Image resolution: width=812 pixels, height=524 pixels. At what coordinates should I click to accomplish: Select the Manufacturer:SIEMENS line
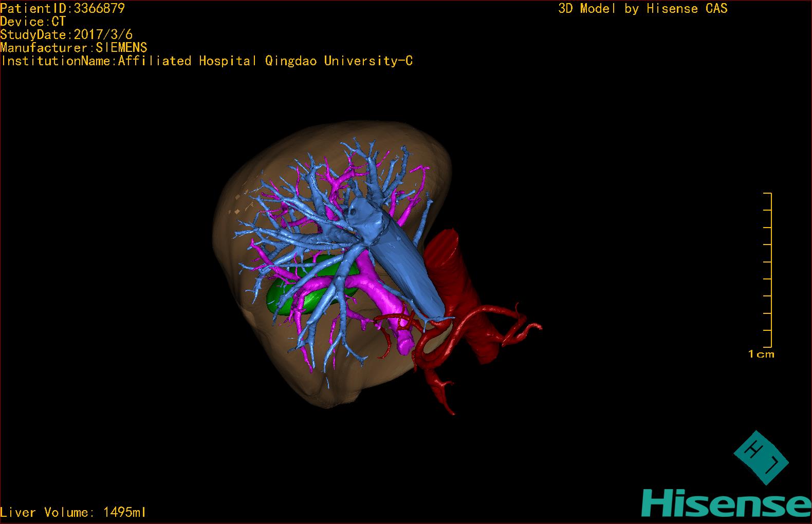click(x=73, y=48)
